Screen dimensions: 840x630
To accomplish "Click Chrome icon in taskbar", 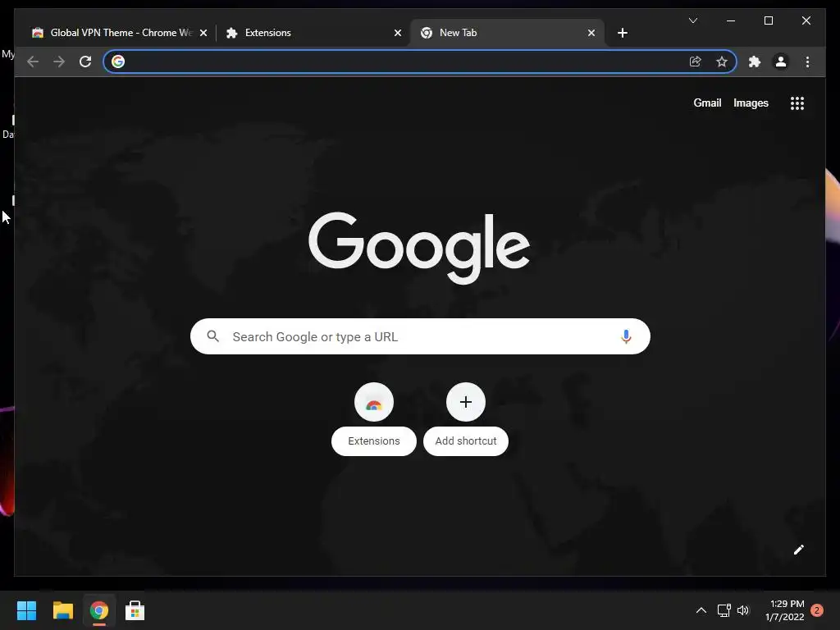I will point(98,610).
